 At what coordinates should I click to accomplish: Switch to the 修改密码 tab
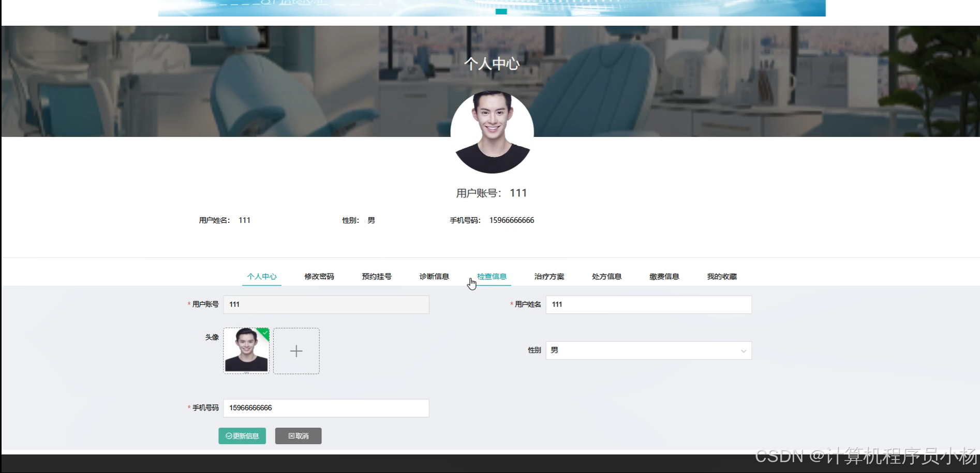(319, 277)
